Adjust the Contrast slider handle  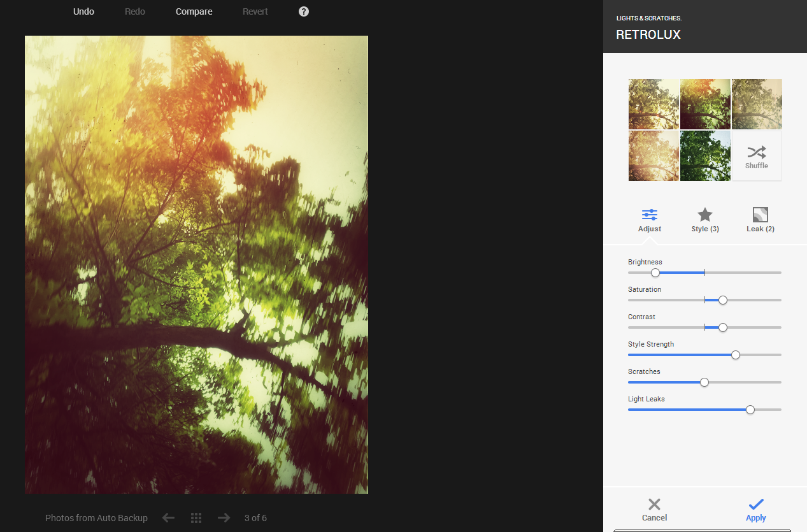[723, 327]
